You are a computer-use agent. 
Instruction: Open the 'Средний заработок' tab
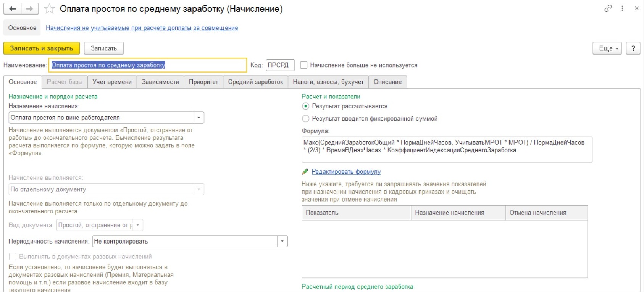[256, 82]
